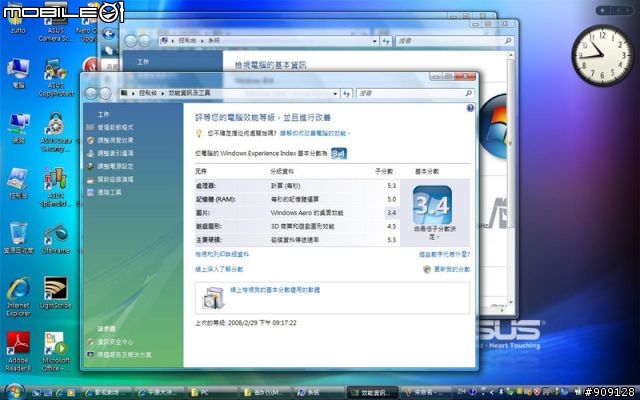Viewport: 640px width, 400px height.
Task: Open ASUS CopyProtect desktop icon
Action: [x=56, y=78]
